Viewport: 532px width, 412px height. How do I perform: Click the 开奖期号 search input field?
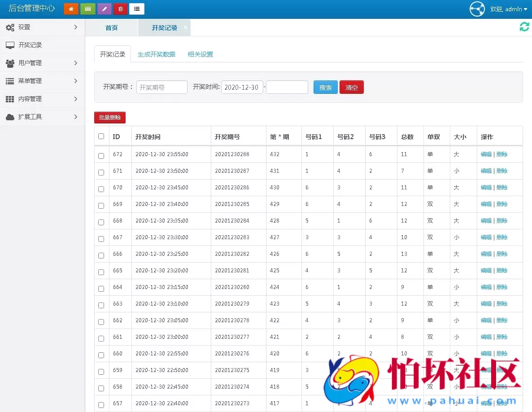pos(161,87)
